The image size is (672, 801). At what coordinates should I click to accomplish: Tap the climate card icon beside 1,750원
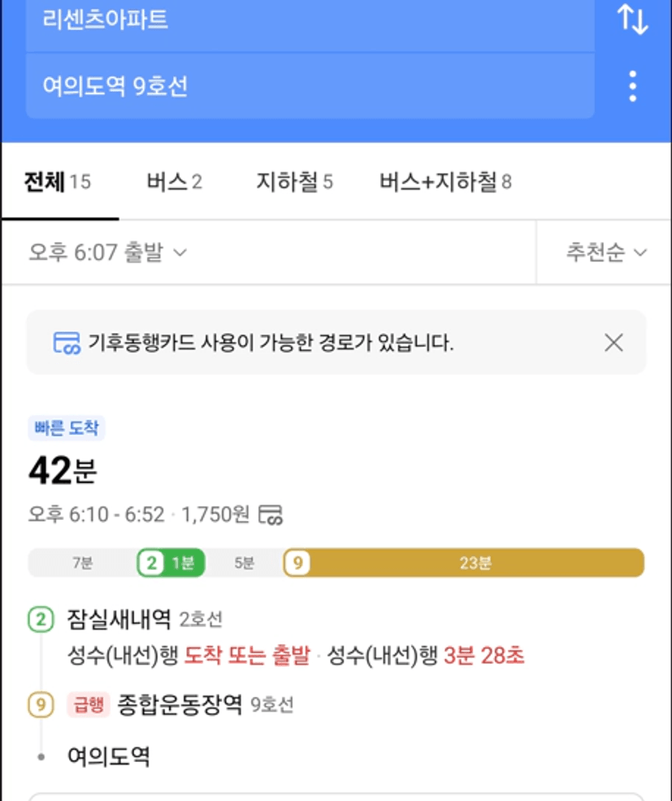coord(271,514)
